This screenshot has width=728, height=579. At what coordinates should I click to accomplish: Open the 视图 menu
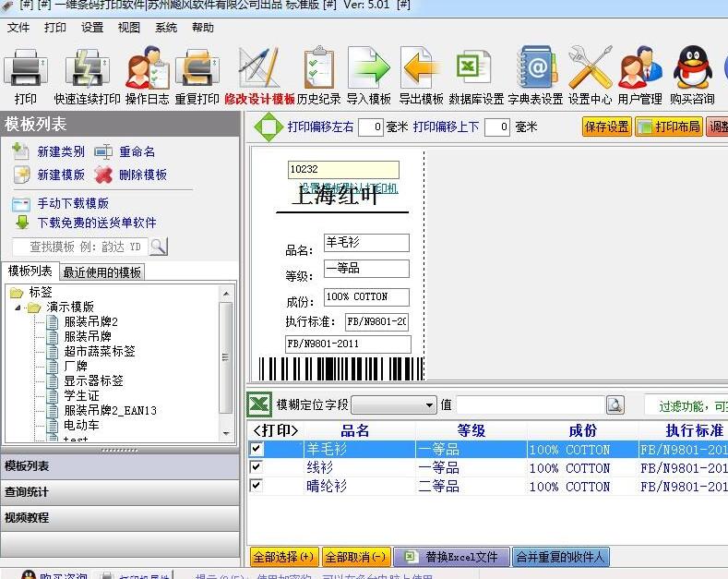pos(128,28)
